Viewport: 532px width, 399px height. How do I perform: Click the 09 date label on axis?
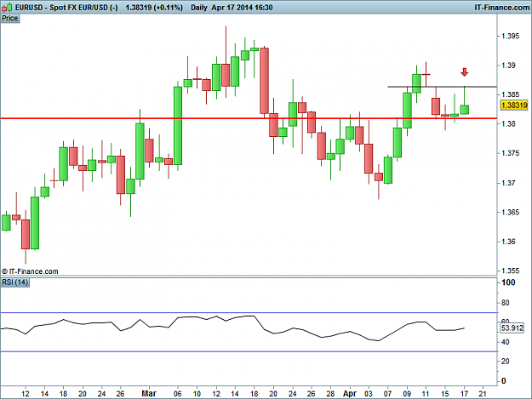coord(407,394)
